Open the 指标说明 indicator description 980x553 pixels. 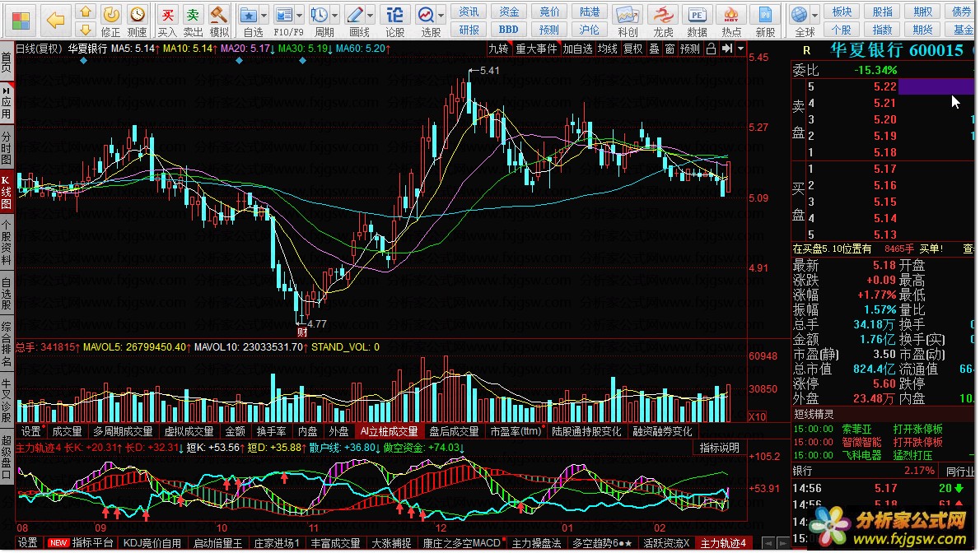tap(720, 448)
